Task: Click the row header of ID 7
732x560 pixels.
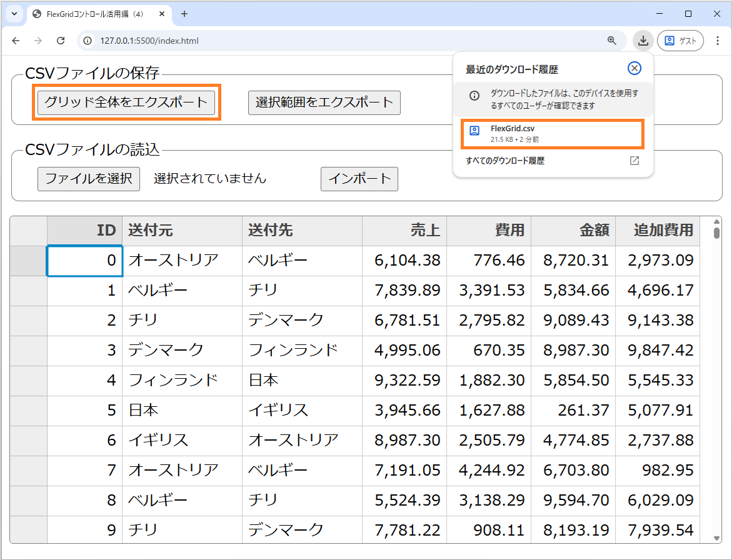Action: click(29, 471)
